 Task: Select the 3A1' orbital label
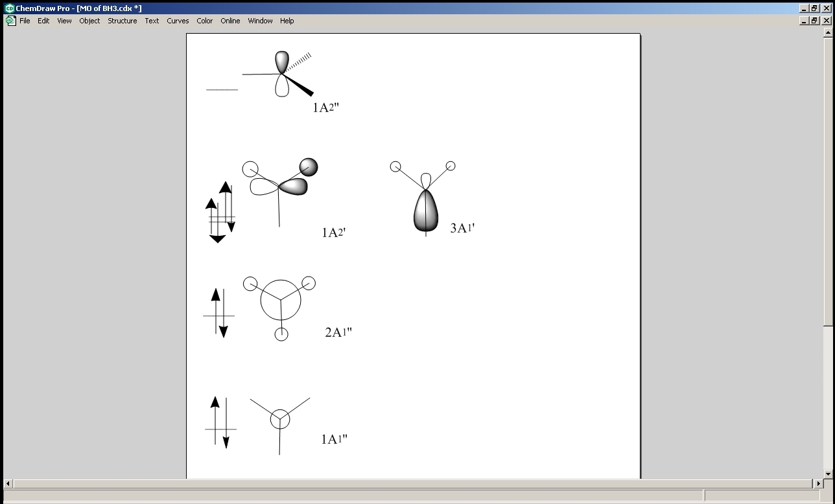(463, 227)
